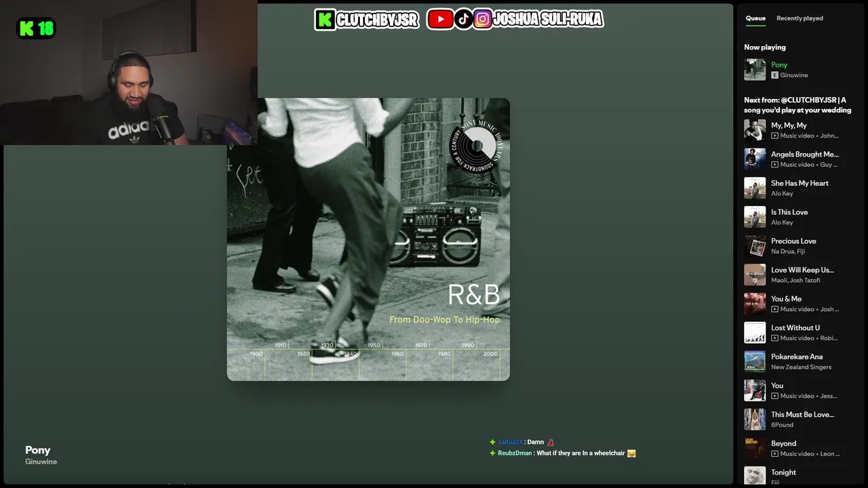Screen dimensions: 868x488
Task: Click the She Has My Heart cover thumbnail
Action: 755,188
